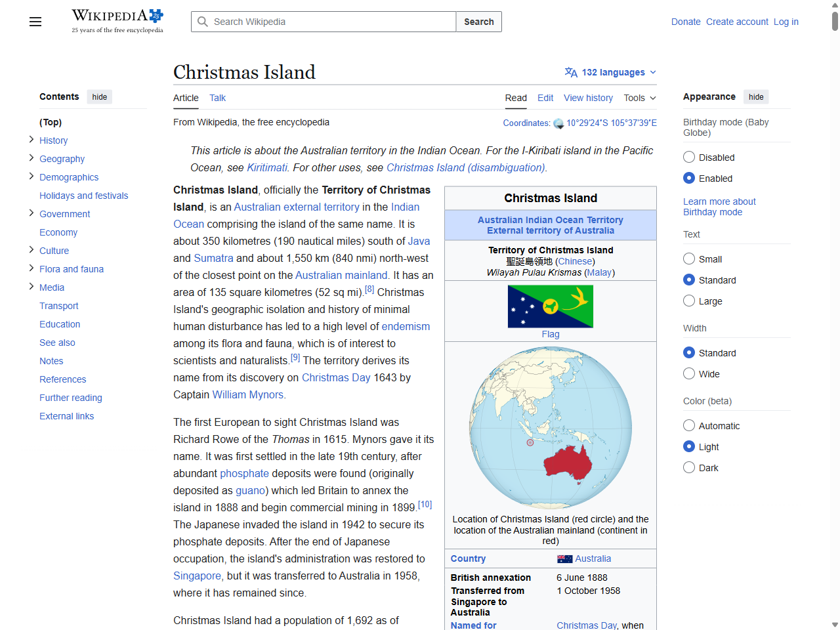Open the View history tab
840x630 pixels.
click(x=588, y=98)
